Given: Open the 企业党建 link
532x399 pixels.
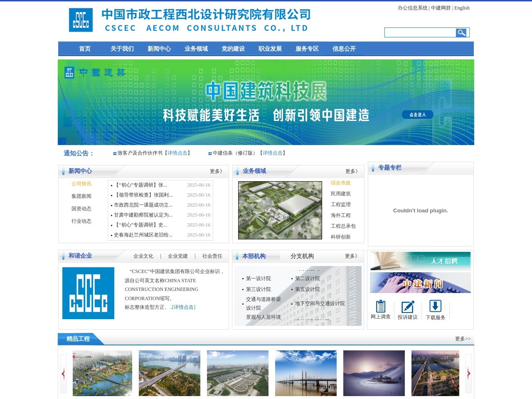Looking at the screenshot, I should pyautogui.click(x=178, y=256).
